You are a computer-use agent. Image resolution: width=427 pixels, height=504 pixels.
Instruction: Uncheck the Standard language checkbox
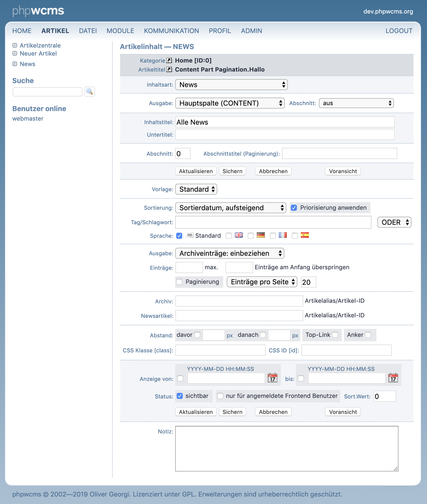tap(179, 236)
